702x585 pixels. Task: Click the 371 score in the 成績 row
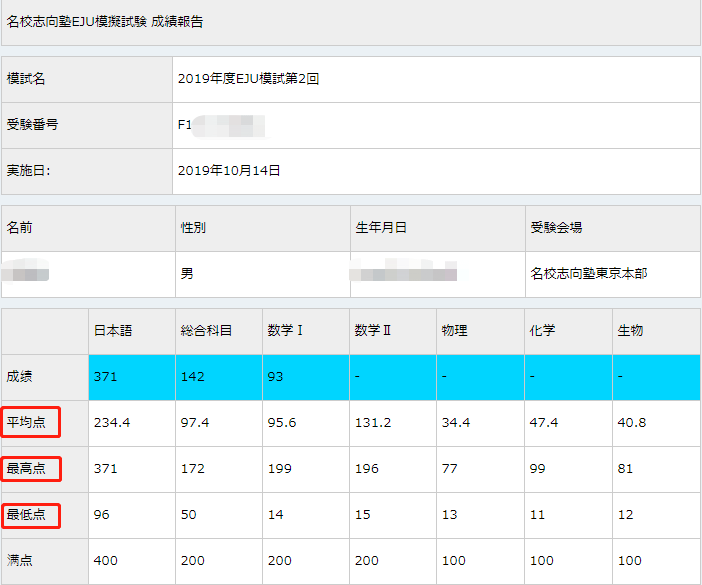(x=106, y=377)
